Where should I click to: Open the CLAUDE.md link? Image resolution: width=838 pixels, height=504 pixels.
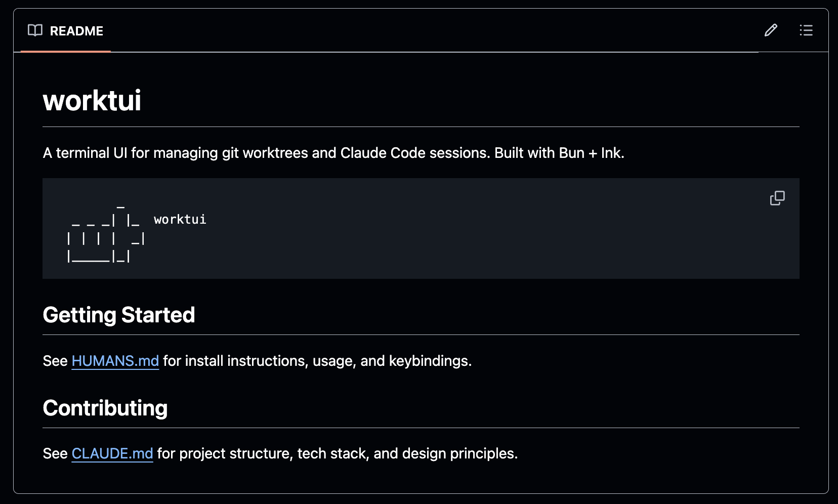(112, 453)
